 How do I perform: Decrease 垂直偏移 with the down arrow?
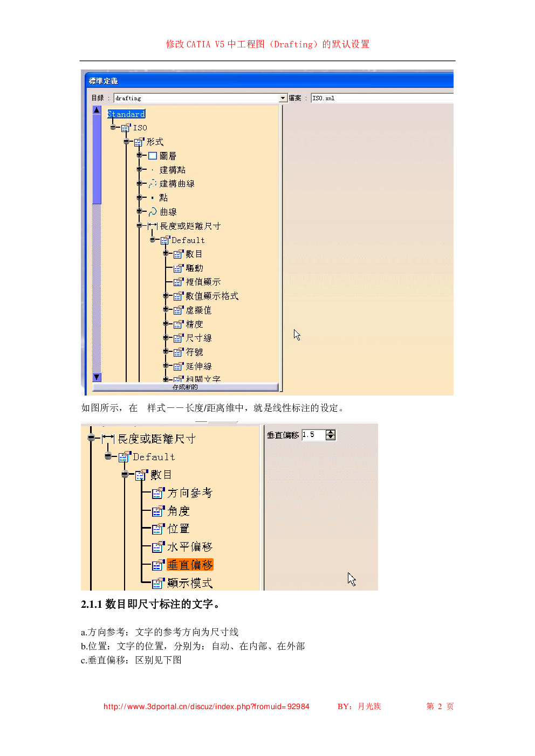click(x=331, y=438)
